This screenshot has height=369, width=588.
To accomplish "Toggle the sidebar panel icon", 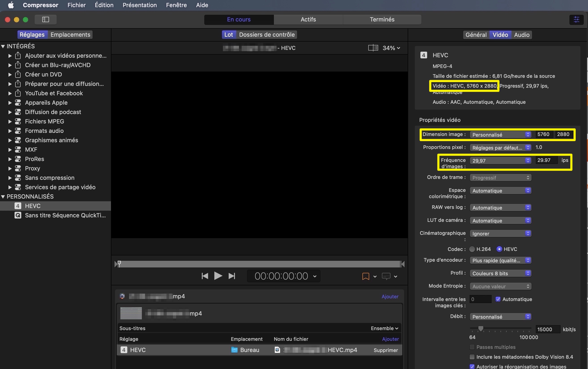I will (46, 19).
